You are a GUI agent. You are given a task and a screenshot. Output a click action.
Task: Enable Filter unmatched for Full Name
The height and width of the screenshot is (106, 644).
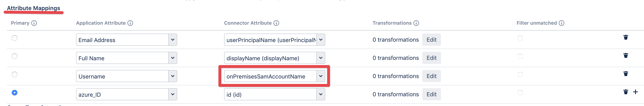[520, 56]
